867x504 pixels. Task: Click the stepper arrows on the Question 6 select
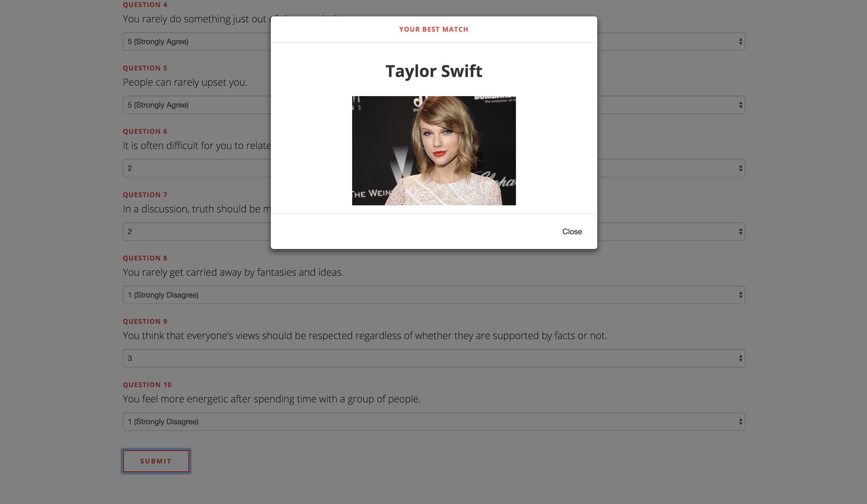[740, 168]
